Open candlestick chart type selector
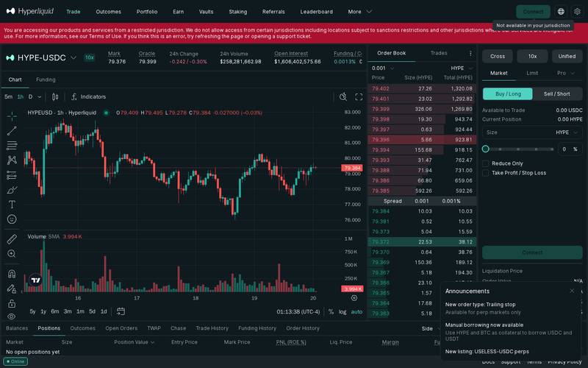The height and width of the screenshot is (368, 588). (x=55, y=97)
